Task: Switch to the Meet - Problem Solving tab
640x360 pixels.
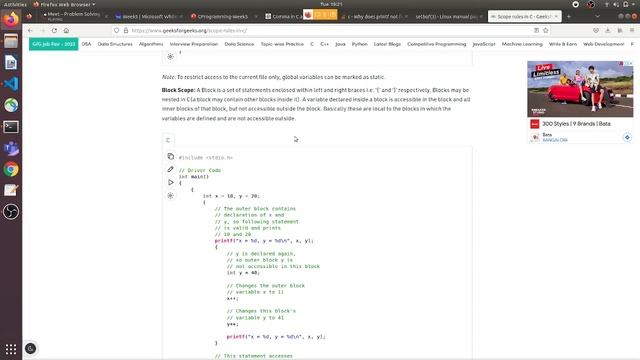Action: (x=72, y=16)
